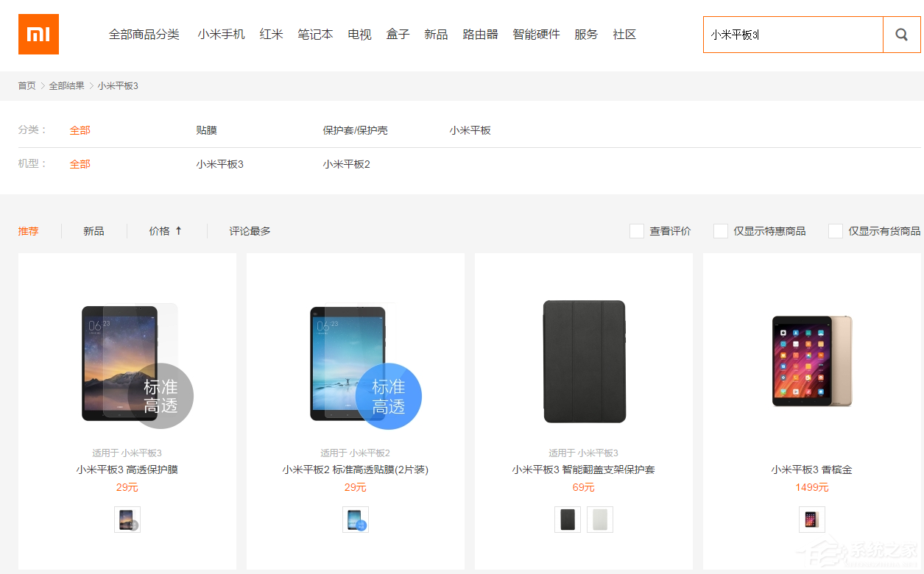Viewport: 924px width, 574px height.
Task: Sort results by 新品 tab
Action: [x=94, y=231]
